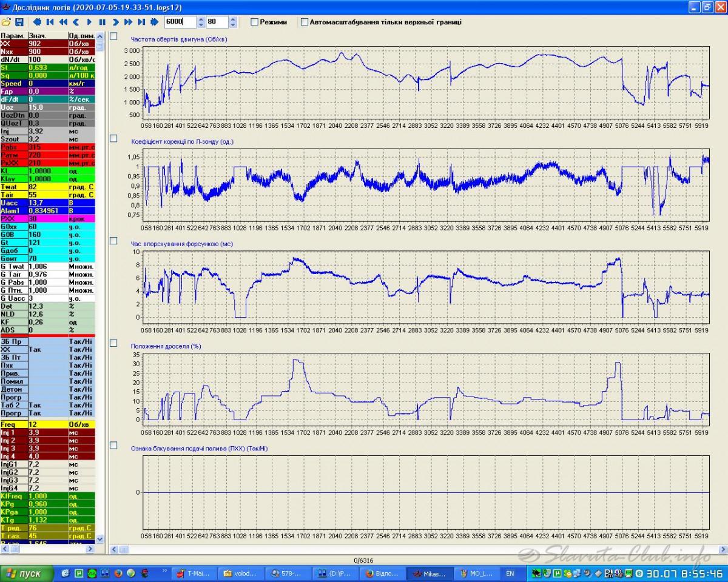Select the InjG1 parameter row
Image resolution: width=728 pixels, height=582 pixels.
point(48,464)
